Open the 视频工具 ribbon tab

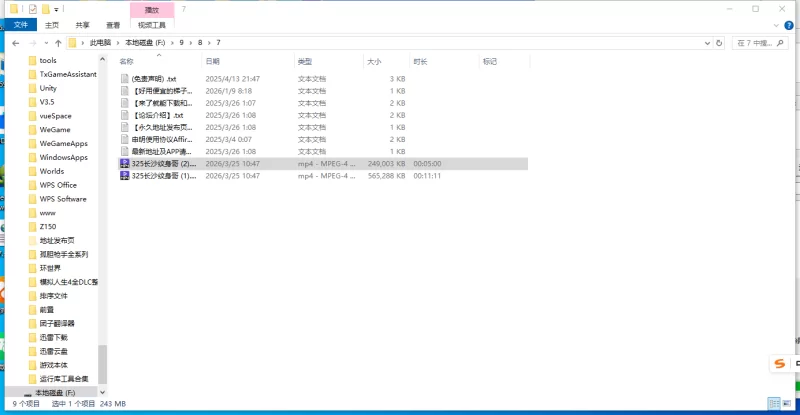[x=152, y=25]
